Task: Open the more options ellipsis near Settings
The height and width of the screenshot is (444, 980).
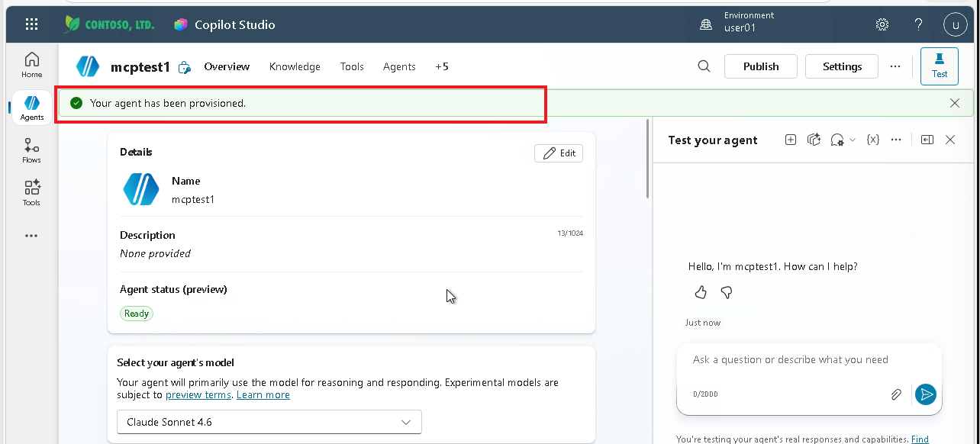Action: 895,66
